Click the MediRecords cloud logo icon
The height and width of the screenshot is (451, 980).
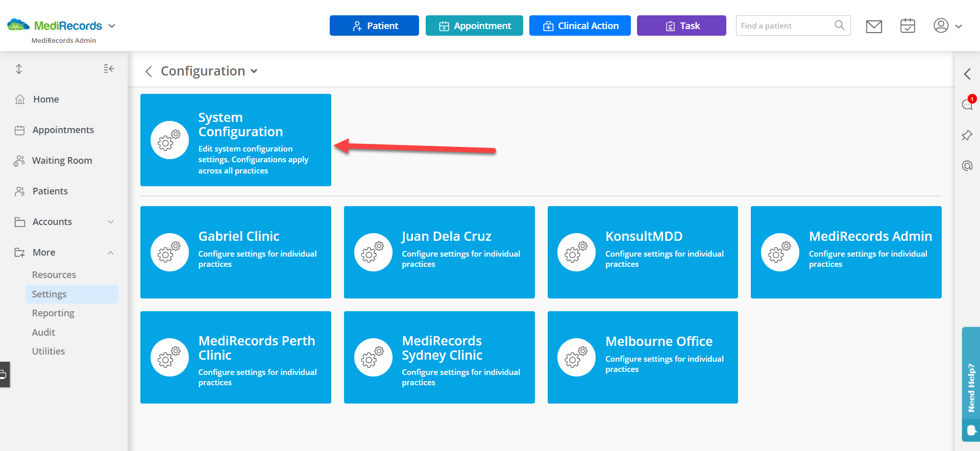point(18,24)
